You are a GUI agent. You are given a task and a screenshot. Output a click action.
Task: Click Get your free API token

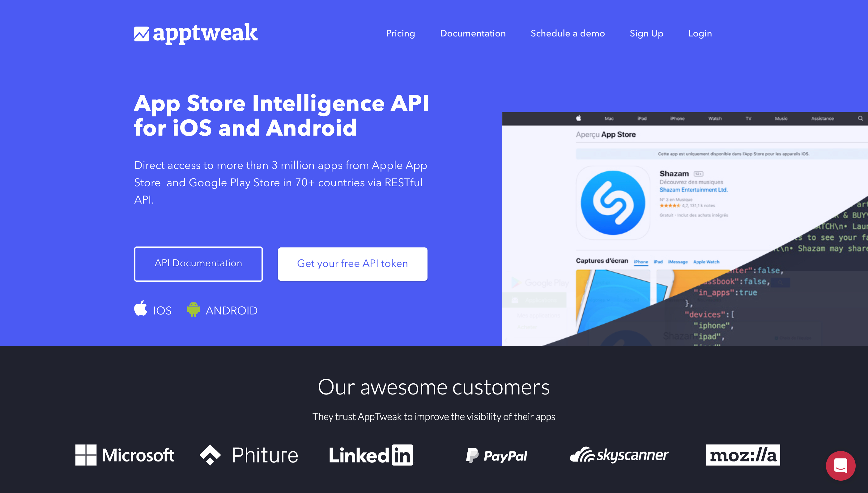[352, 263]
